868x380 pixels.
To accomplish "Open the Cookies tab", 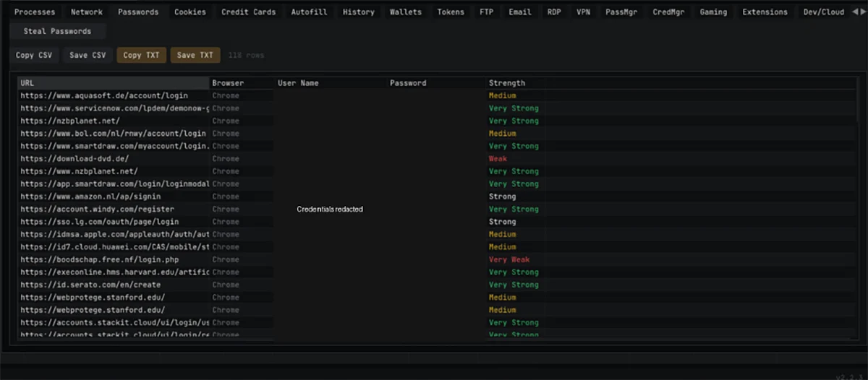I will click(x=190, y=12).
